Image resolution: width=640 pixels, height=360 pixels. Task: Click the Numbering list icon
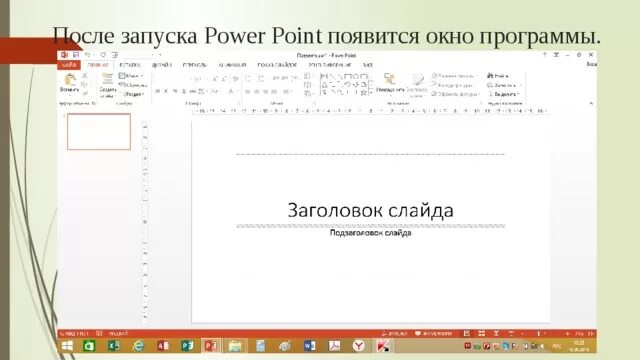(x=260, y=79)
